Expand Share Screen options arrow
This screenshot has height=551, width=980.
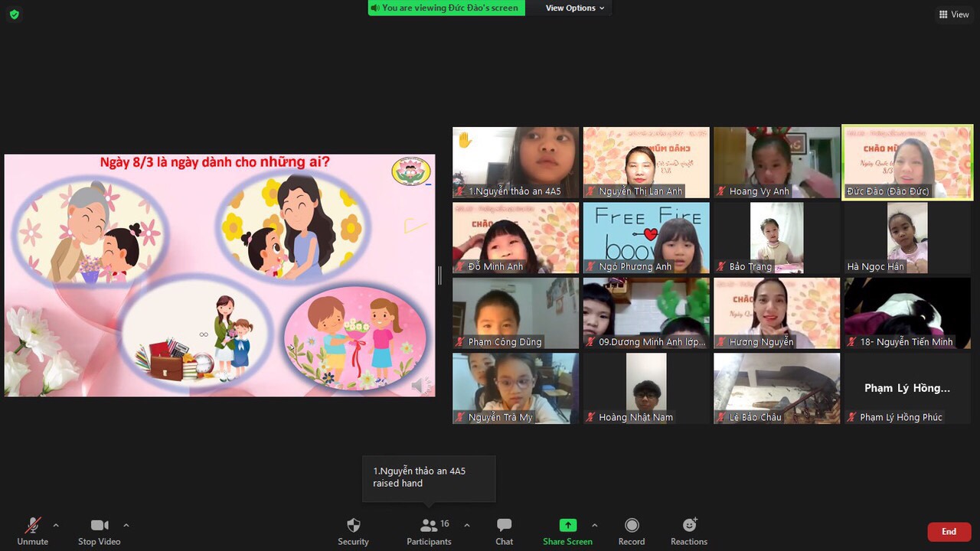tap(595, 525)
